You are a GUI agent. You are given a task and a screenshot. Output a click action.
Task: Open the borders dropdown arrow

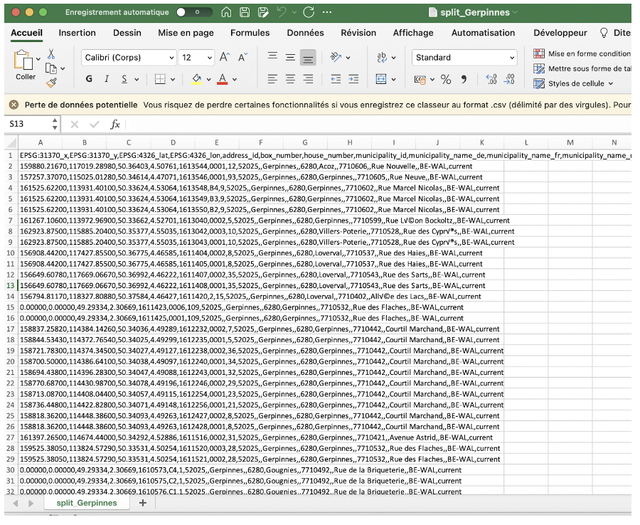coord(173,80)
